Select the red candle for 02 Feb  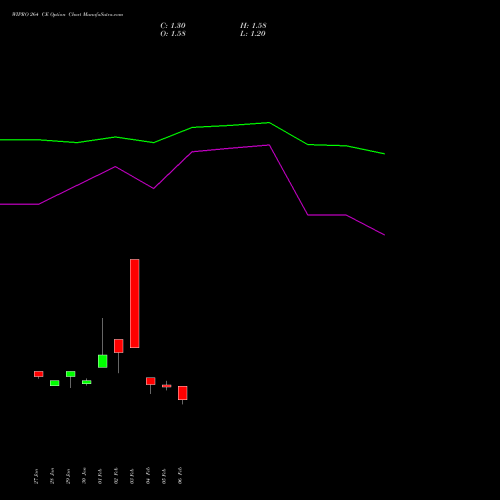click(119, 346)
